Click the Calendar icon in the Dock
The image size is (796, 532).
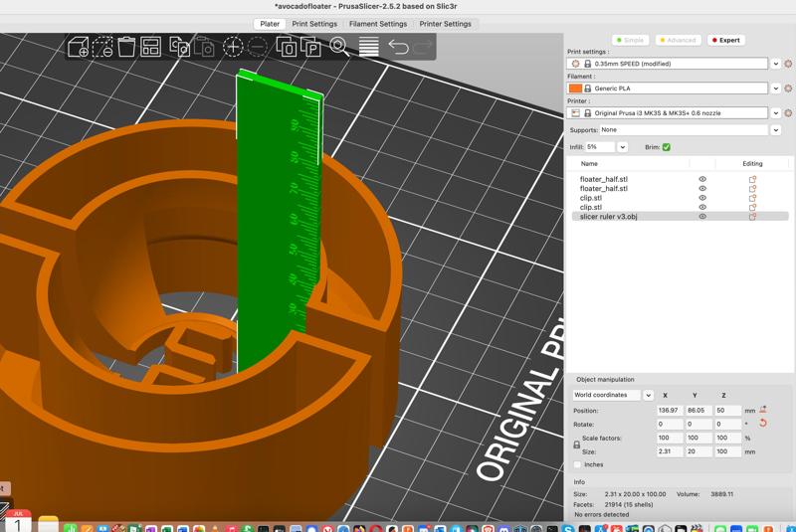point(18,521)
